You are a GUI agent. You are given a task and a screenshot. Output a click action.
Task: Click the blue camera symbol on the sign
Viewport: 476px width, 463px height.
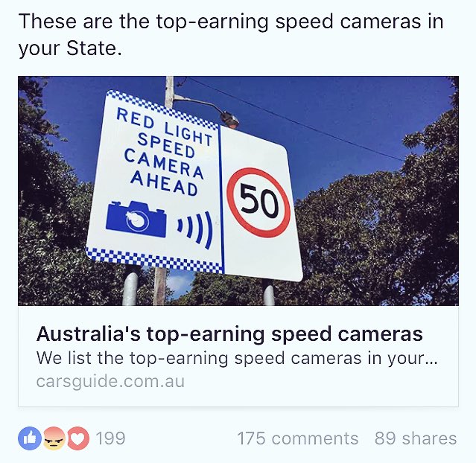point(136,219)
